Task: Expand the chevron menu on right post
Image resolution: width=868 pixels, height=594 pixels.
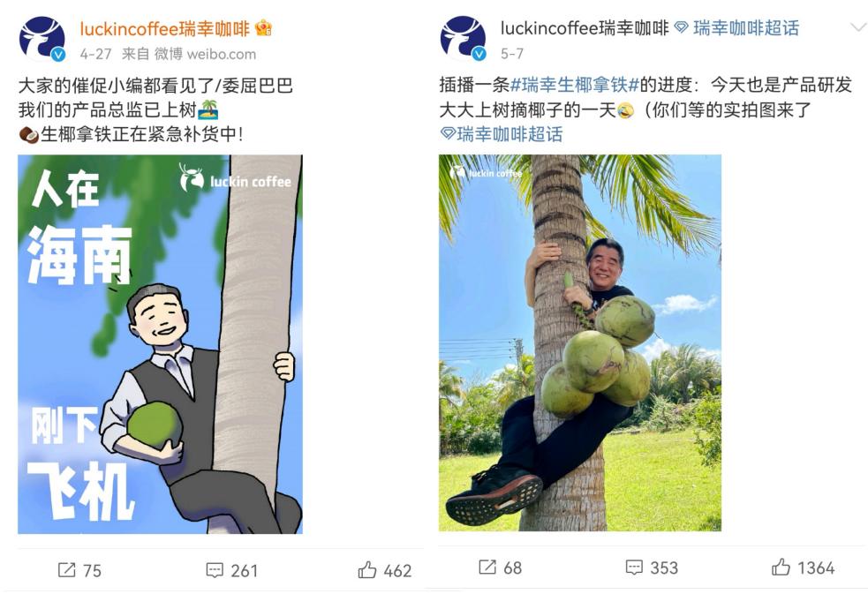Action: click(857, 27)
